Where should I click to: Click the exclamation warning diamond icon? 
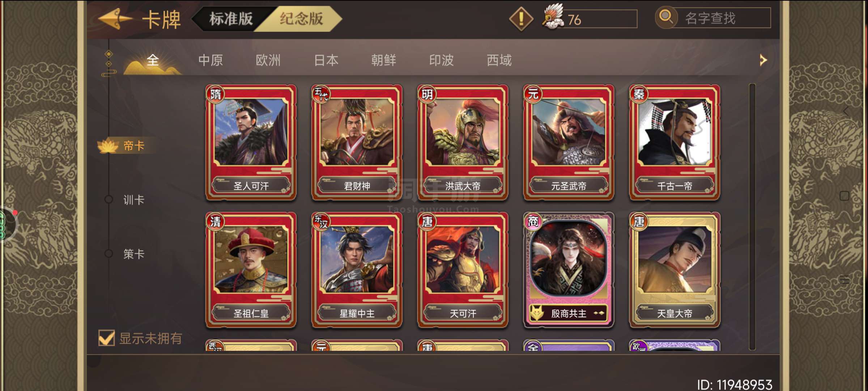coord(521,19)
